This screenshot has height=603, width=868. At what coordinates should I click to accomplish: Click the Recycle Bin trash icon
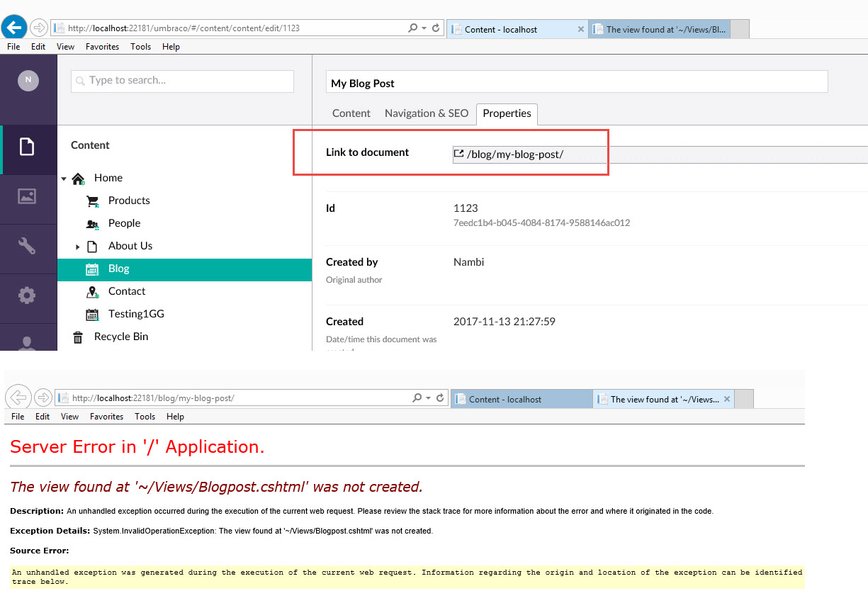point(78,337)
